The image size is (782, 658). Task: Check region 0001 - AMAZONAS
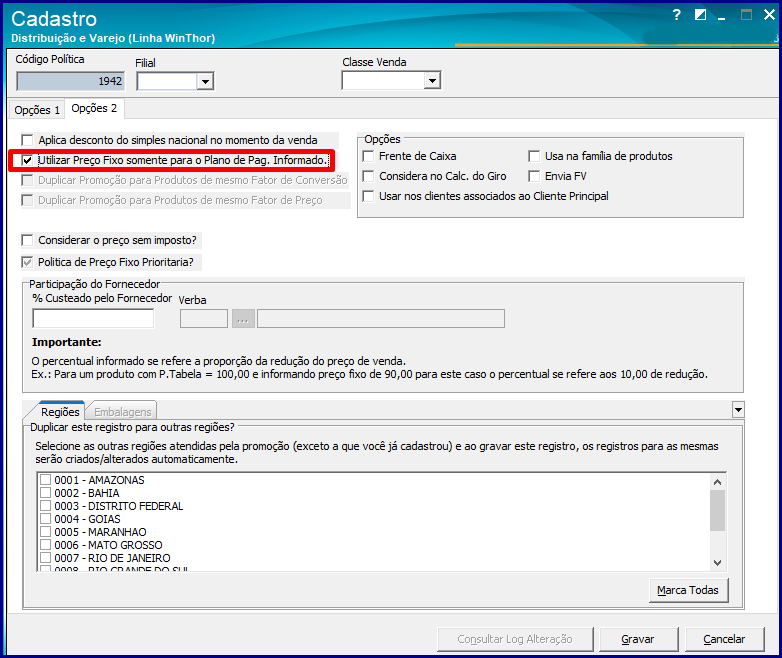(45, 480)
